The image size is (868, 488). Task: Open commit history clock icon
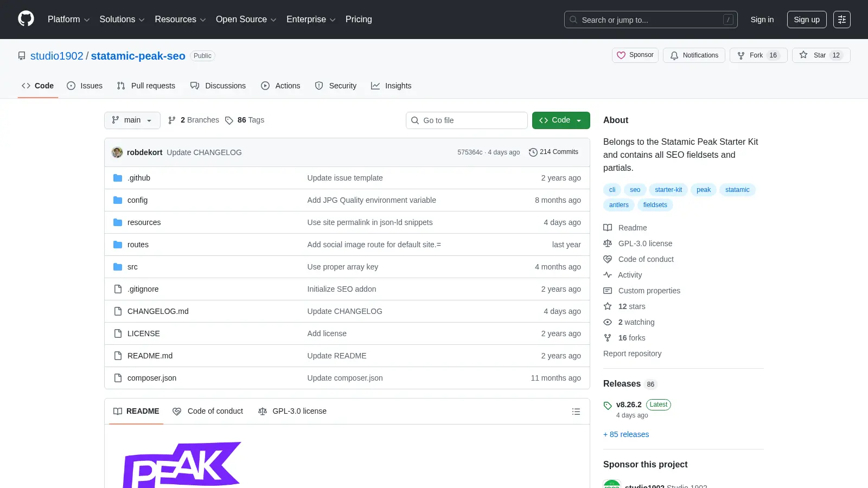(x=533, y=152)
